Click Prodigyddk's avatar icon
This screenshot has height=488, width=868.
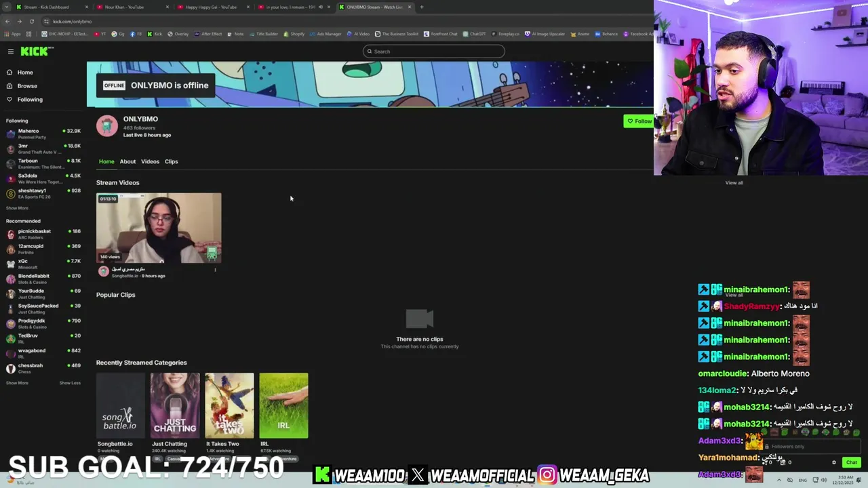[x=10, y=323]
